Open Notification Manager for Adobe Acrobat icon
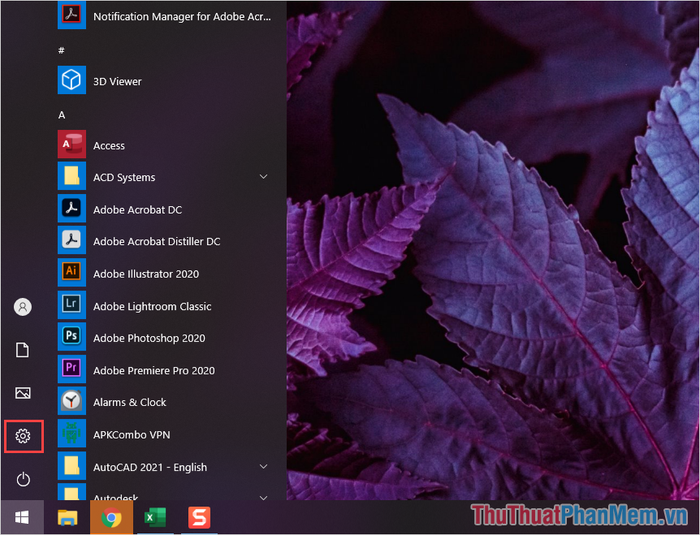700x535 pixels. point(71,15)
